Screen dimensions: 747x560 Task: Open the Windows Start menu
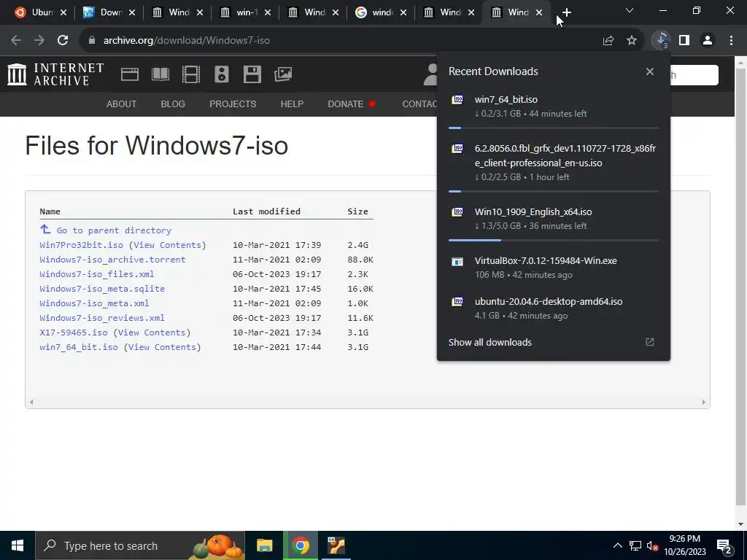[x=18, y=545]
